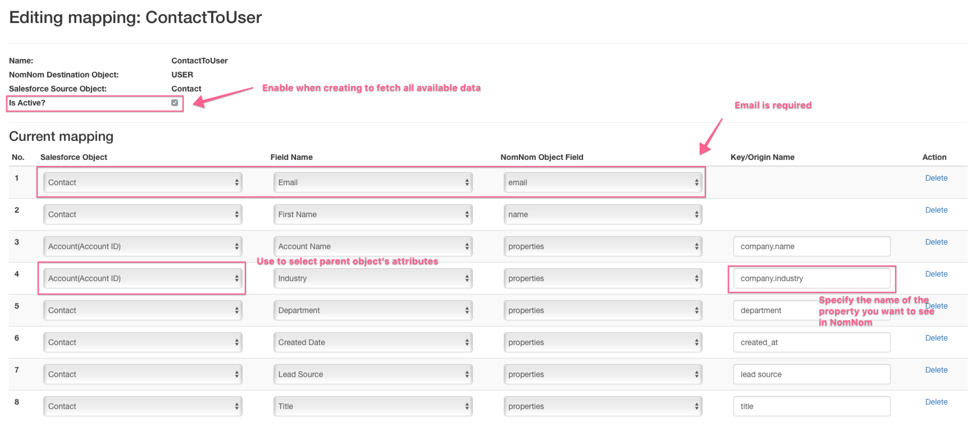This screenshot has width=980, height=427.
Task: Open the Title field dropdown
Action: (373, 406)
